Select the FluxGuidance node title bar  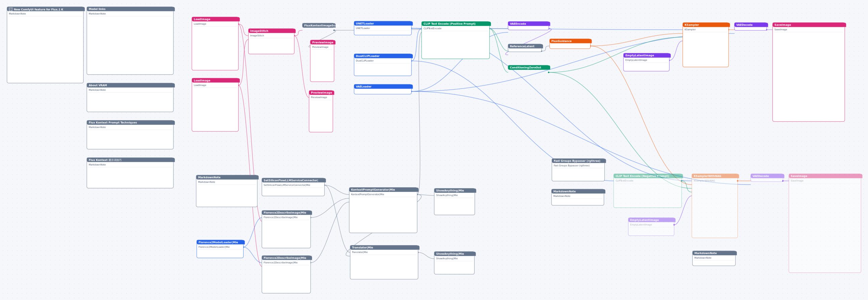[x=571, y=41]
